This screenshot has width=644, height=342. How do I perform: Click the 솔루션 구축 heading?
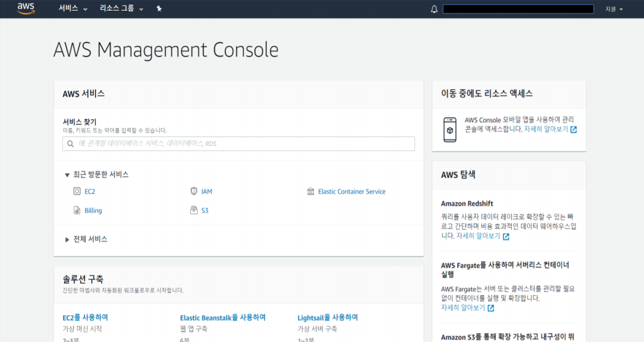[x=83, y=279]
